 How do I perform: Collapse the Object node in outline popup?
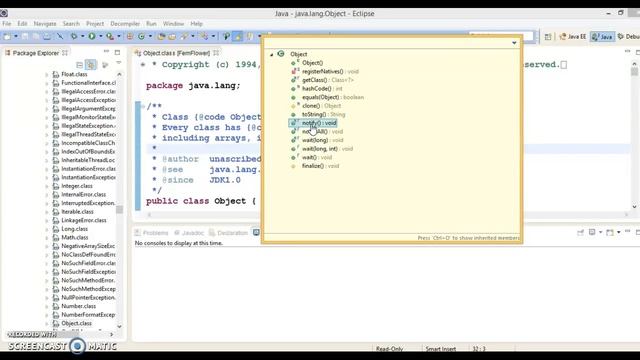coord(271,54)
